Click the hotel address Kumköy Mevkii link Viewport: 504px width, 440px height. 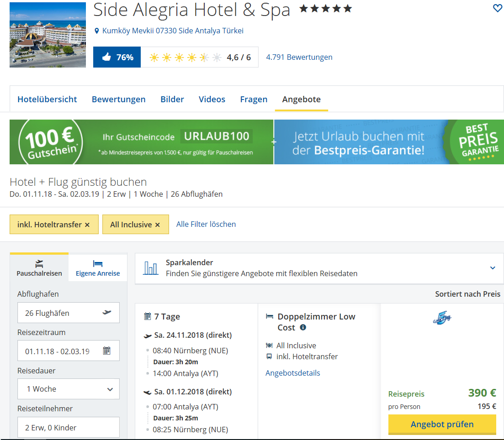pos(173,31)
